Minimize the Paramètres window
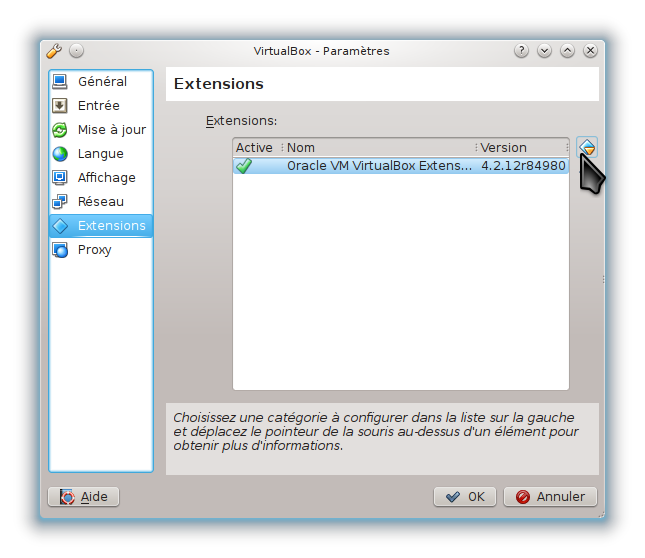This screenshot has width=645, height=558. 544,51
